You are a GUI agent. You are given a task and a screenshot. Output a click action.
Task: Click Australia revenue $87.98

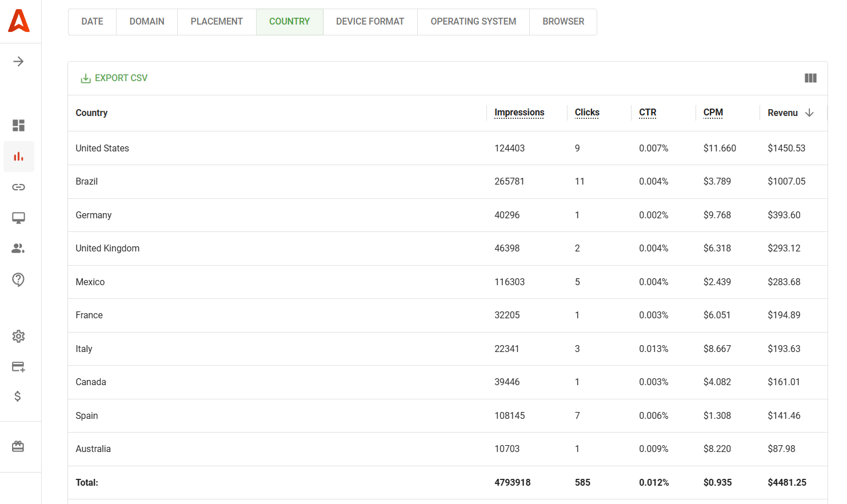coord(781,449)
